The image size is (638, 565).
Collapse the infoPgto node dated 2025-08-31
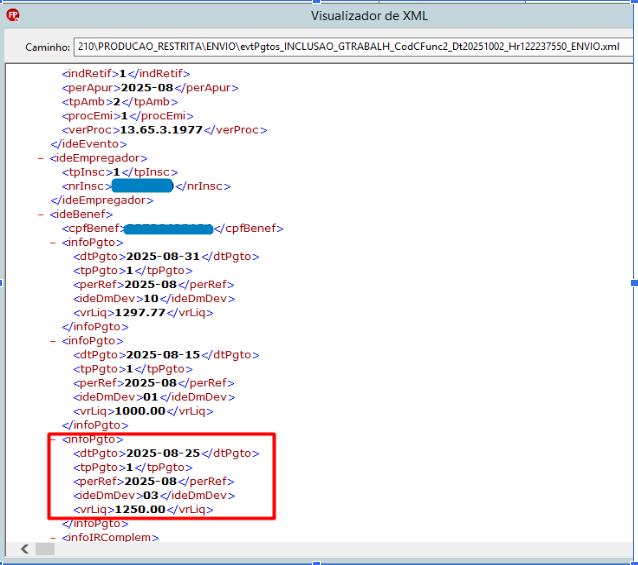click(52, 242)
